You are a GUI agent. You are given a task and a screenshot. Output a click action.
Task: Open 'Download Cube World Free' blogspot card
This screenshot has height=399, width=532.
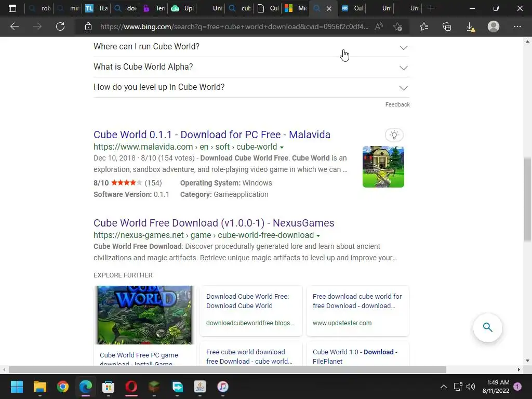point(251,311)
